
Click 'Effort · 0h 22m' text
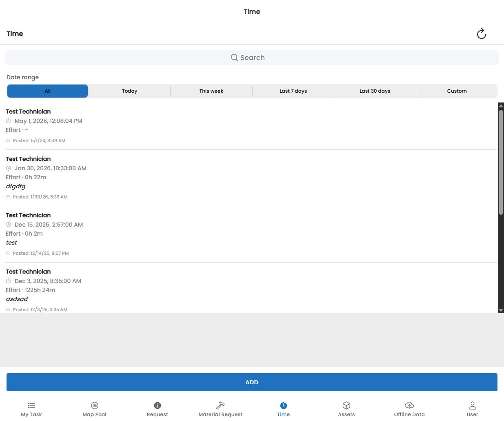click(26, 177)
